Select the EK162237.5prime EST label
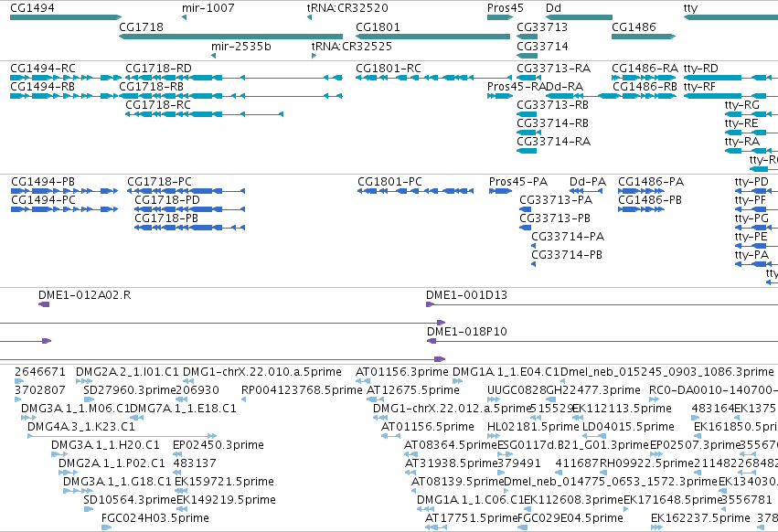778x532 pixels. pos(700,517)
